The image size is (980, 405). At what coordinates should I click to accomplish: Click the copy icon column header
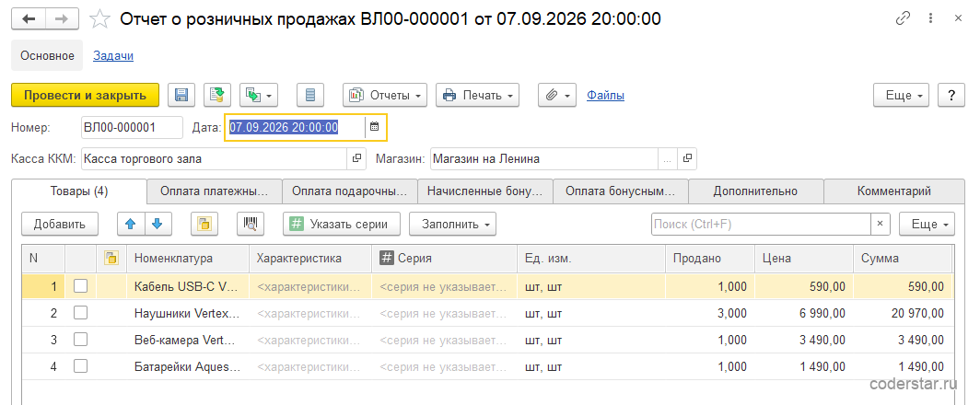pos(111,258)
